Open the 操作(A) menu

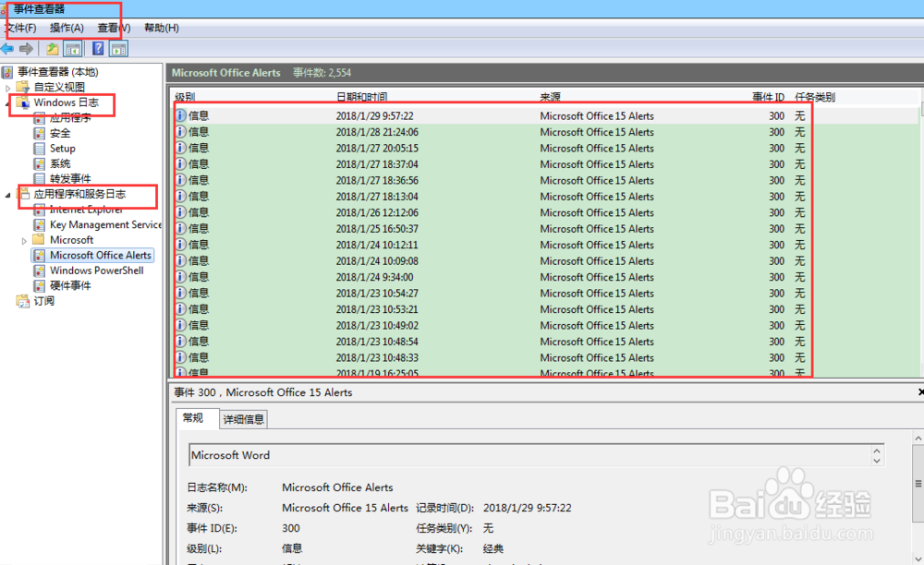coord(67,28)
